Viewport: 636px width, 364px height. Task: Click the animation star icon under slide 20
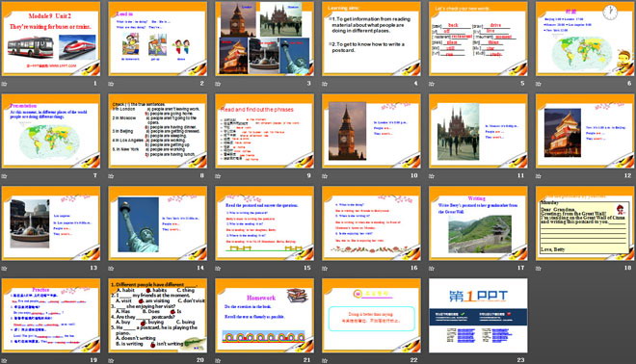(111, 360)
